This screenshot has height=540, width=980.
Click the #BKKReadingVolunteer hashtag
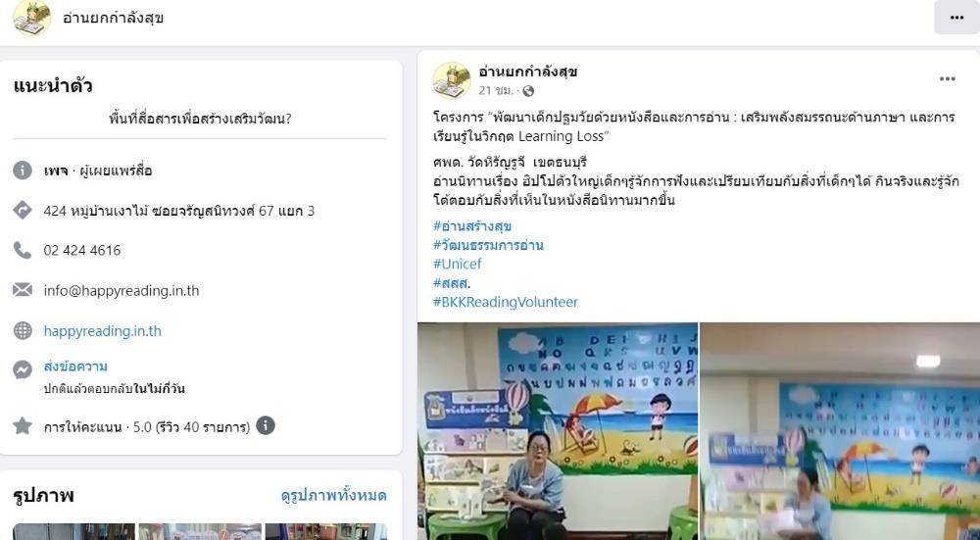click(x=506, y=302)
